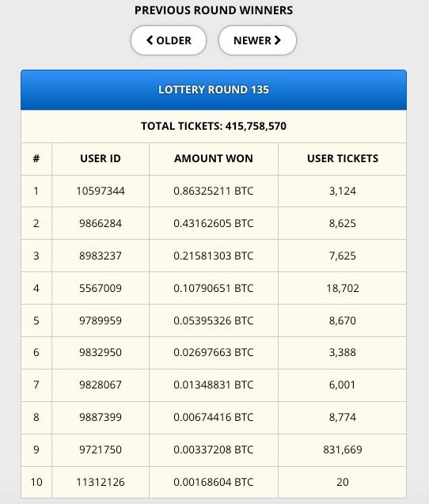The height and width of the screenshot is (504, 429).
Task: Select the 0.86325211 BTC amount
Action: coord(214,191)
